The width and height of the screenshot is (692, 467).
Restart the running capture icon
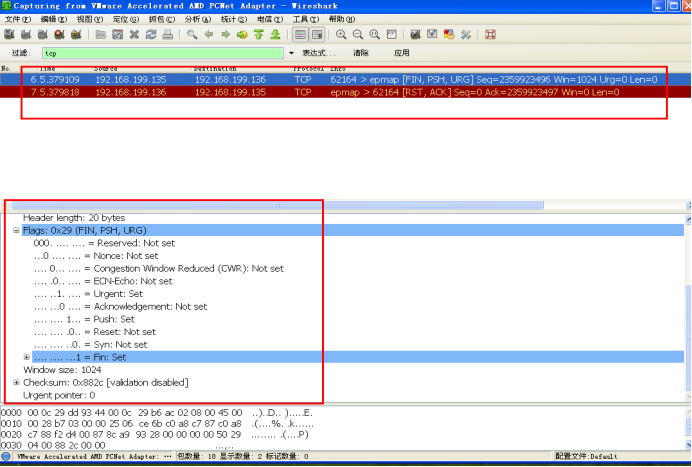pos(76,34)
